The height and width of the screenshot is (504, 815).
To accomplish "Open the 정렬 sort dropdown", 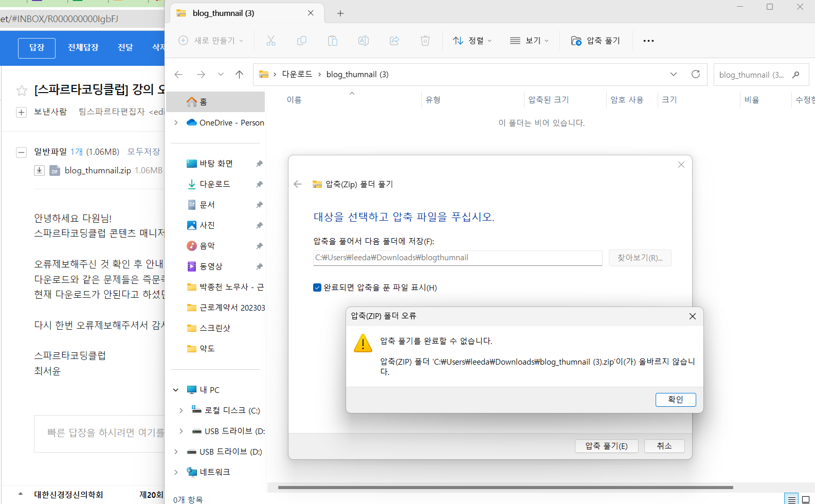I will click(x=473, y=41).
